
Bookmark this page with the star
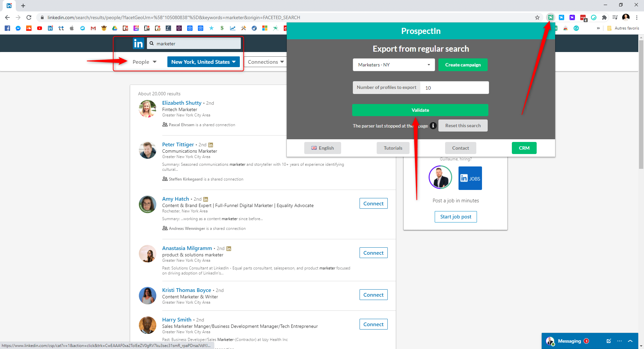coord(537,17)
